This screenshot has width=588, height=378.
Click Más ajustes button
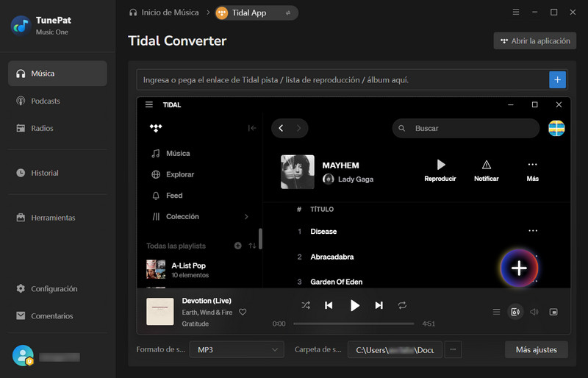537,350
